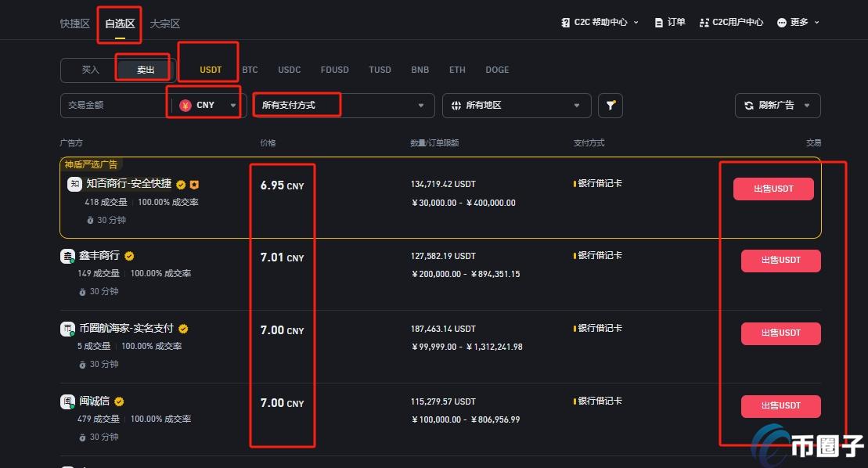Click 出售USDT for merchant 知否商行
Screen dimensions: 868x468
point(773,189)
